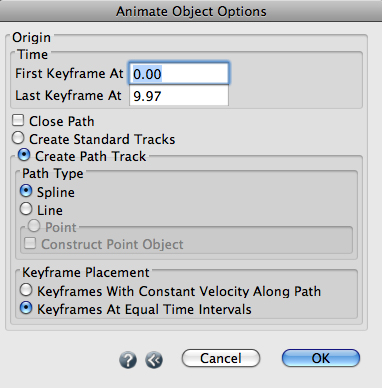
Task: Focus the First Keyframe At field
Action: [x=179, y=73]
